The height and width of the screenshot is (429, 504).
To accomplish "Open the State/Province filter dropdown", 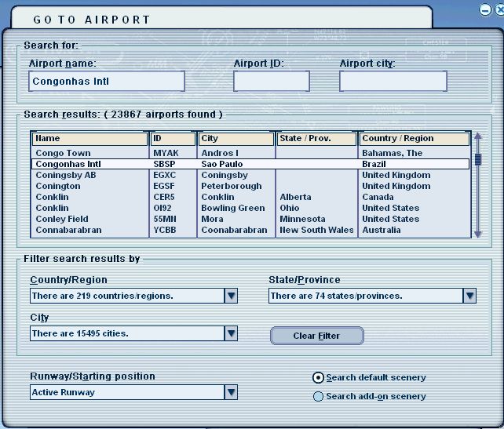I will click(x=469, y=296).
